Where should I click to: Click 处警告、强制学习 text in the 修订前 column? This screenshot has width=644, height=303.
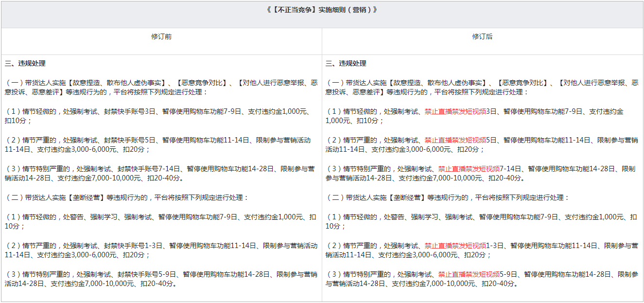[90, 217]
